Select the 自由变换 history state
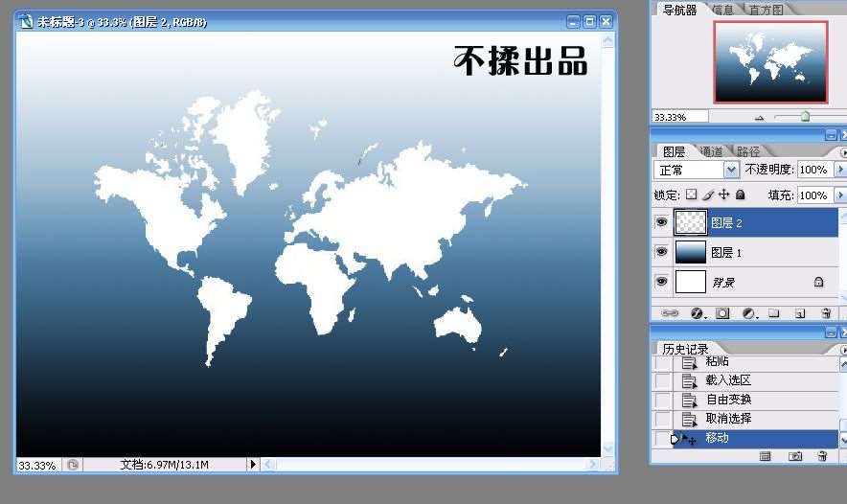Viewport: 847px width, 504px height. (728, 400)
